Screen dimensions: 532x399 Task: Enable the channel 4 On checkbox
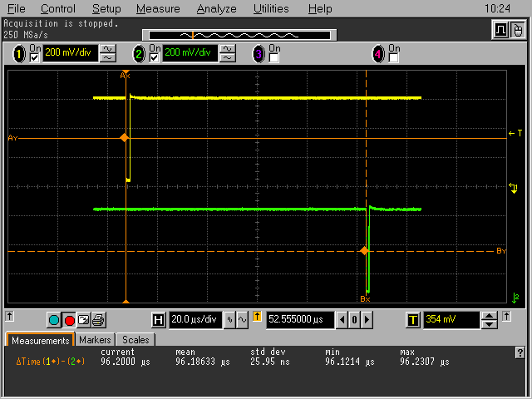[393, 58]
